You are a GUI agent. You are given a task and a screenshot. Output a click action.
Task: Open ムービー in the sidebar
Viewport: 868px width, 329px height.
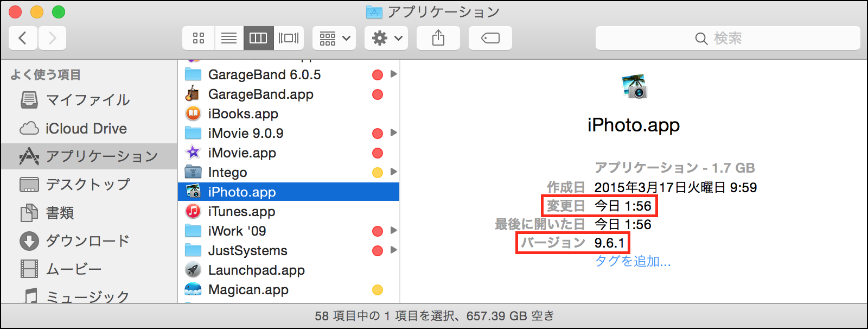89,269
